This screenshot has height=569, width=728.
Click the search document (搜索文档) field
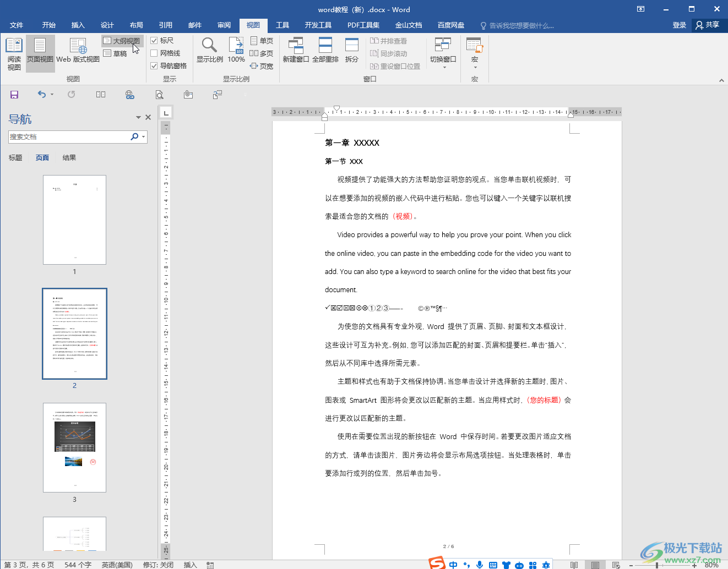(x=69, y=136)
